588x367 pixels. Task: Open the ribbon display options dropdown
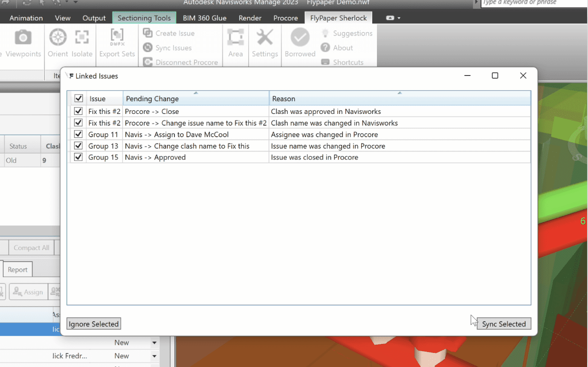[393, 18]
